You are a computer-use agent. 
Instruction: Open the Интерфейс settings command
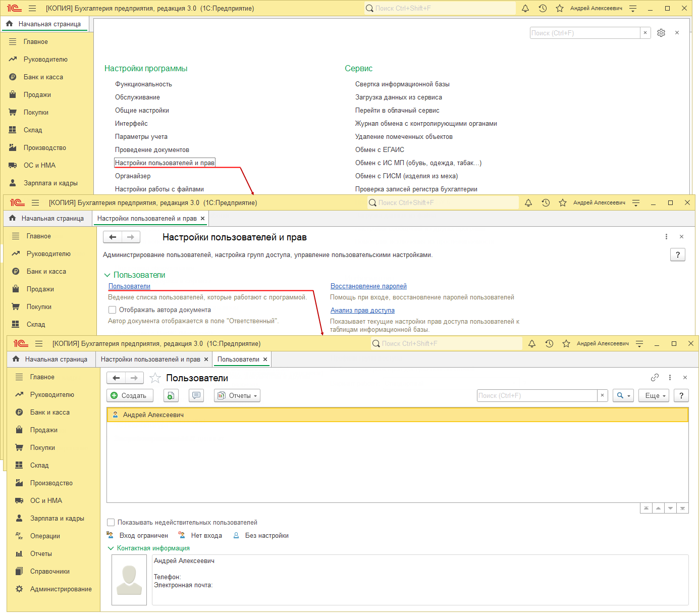tap(131, 124)
